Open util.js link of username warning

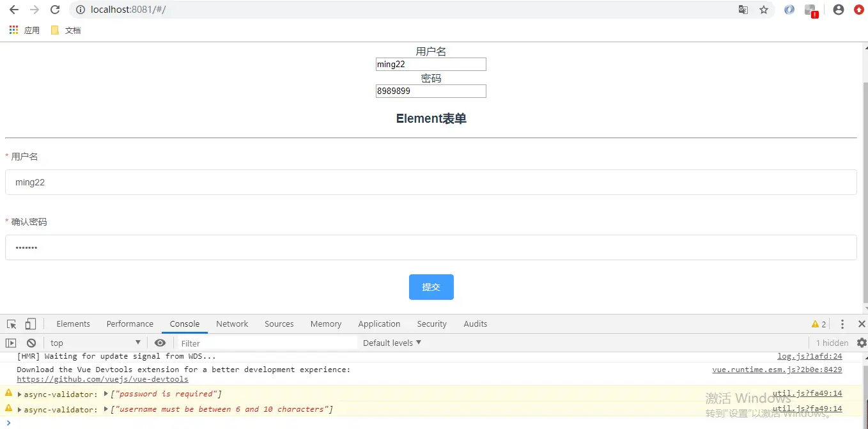[807, 409]
